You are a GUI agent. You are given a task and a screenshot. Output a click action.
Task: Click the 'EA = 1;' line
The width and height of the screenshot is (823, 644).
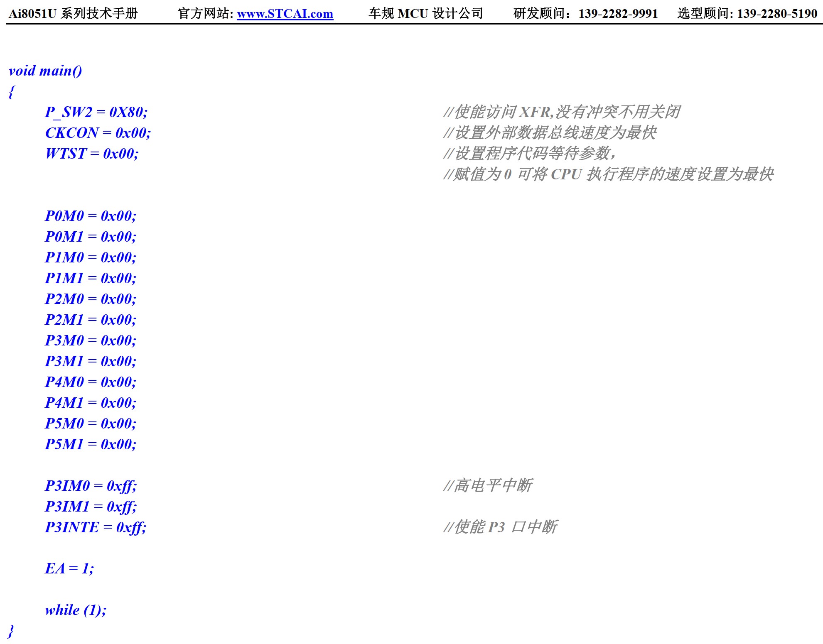point(69,568)
